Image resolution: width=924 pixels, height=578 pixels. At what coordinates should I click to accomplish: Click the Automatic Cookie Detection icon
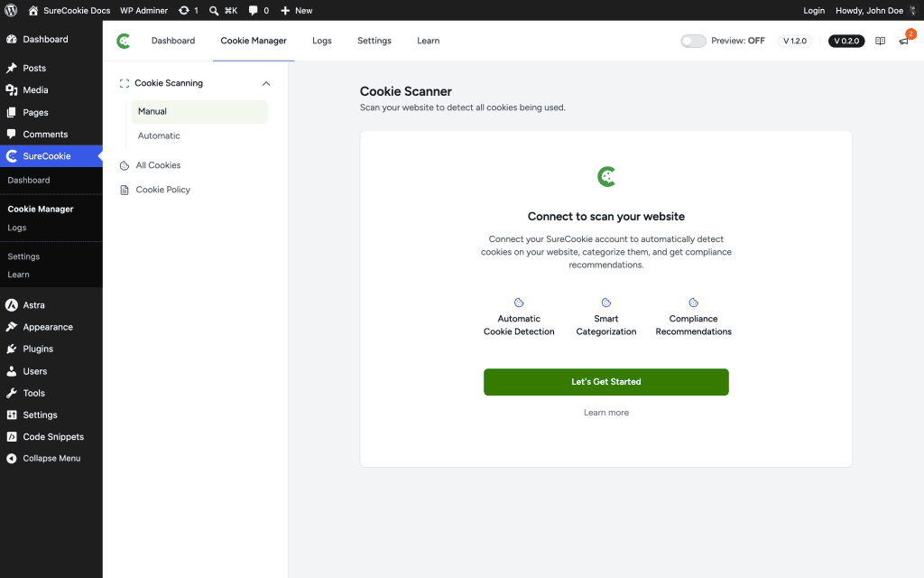click(519, 303)
